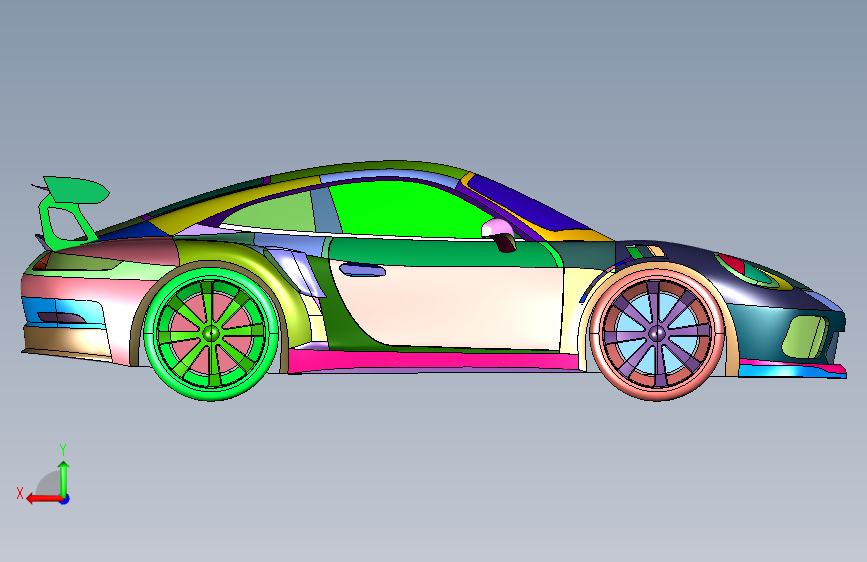Select the green rear wheel rim

[x=211, y=334]
